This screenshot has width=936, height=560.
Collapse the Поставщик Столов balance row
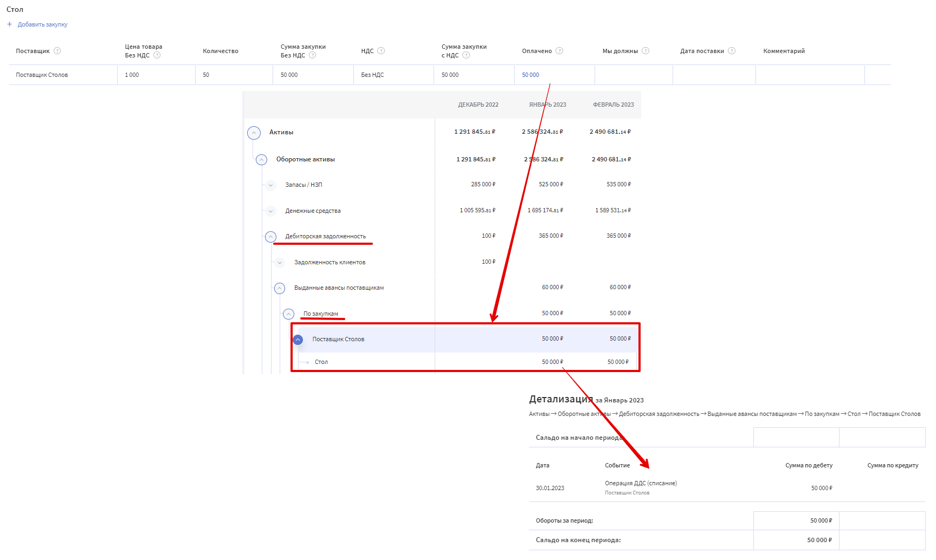pos(298,340)
